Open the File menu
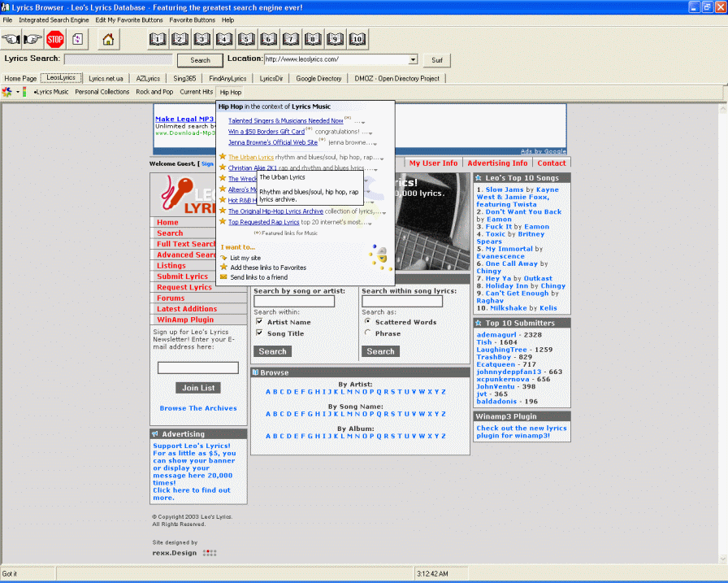 pos(7,20)
